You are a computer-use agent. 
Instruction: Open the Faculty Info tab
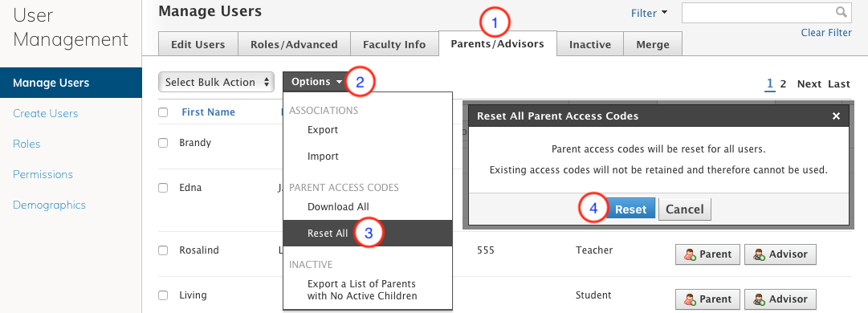point(394,44)
